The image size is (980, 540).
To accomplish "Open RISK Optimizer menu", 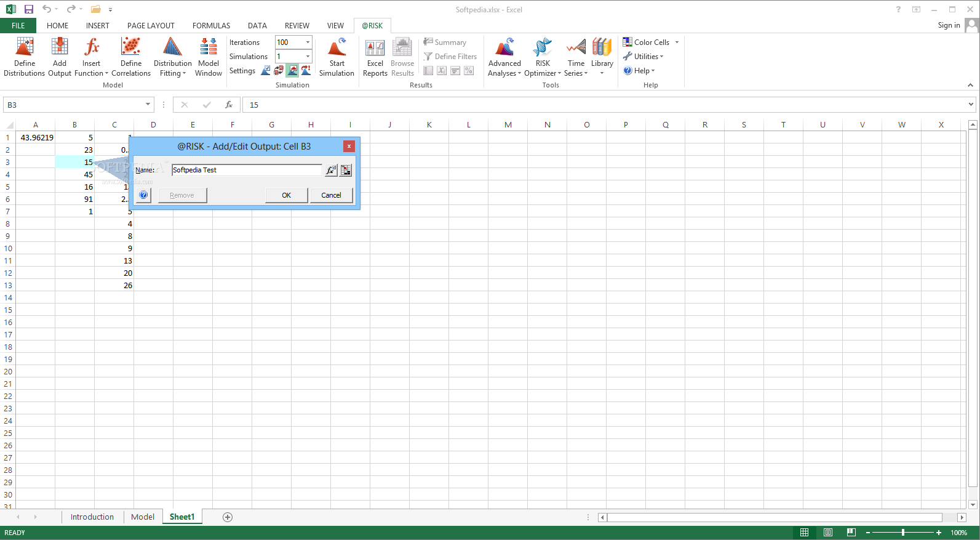I will point(543,57).
